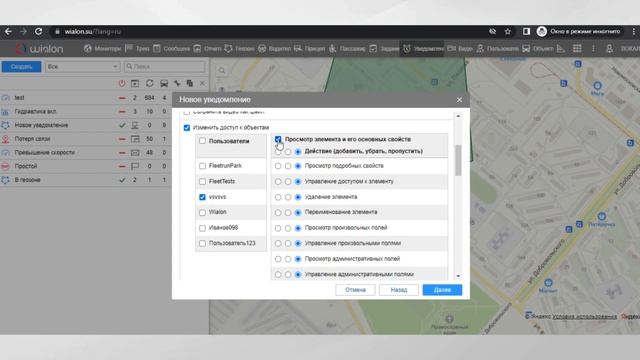The height and width of the screenshot is (360, 640).
Task: Open the Задания tab
Action: [x=384, y=49]
